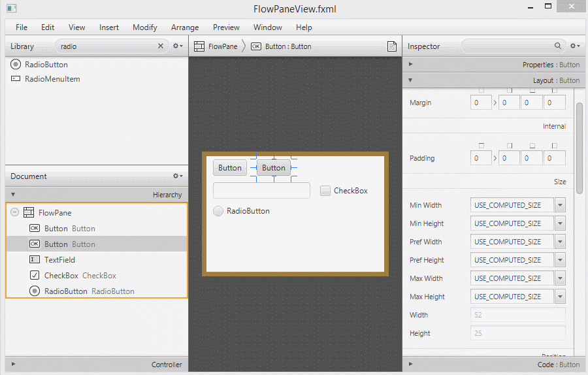Open the Arrange menu
588x375 pixels.
[x=185, y=27]
